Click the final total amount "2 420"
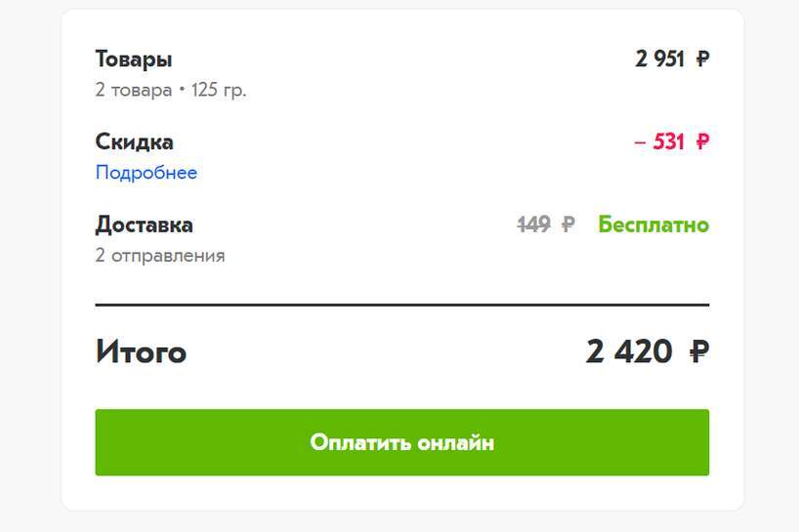The height and width of the screenshot is (532, 799). pos(629,351)
